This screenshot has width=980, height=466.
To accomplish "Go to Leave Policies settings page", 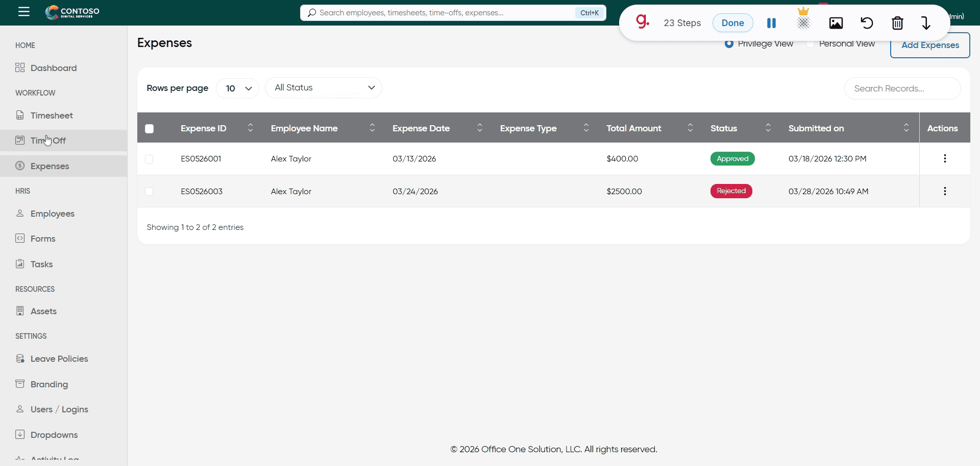I will coord(59,359).
